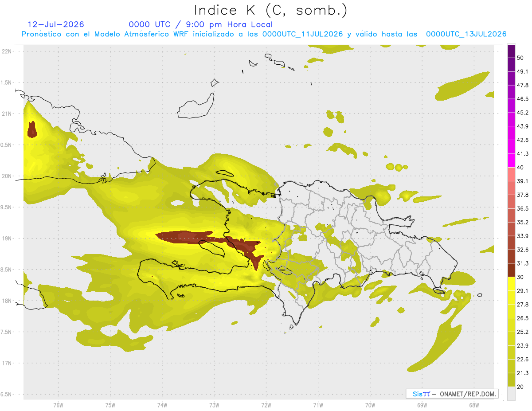The width and height of the screenshot is (532, 411).
Task: Select the '12-Jul-2026' date text
Action: 56,24
